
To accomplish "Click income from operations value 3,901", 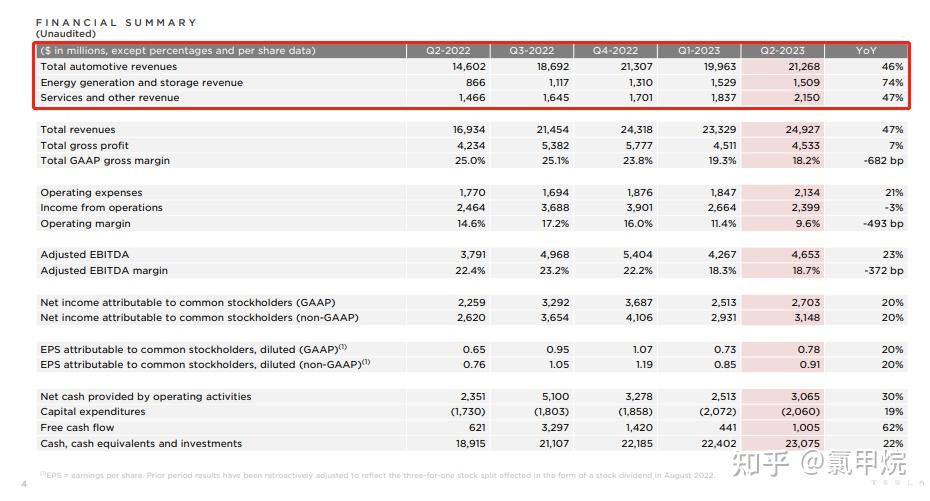I will pyautogui.click(x=638, y=208).
